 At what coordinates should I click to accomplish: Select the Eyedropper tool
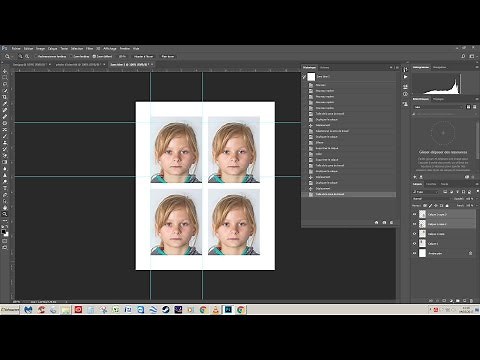[x=5, y=104]
